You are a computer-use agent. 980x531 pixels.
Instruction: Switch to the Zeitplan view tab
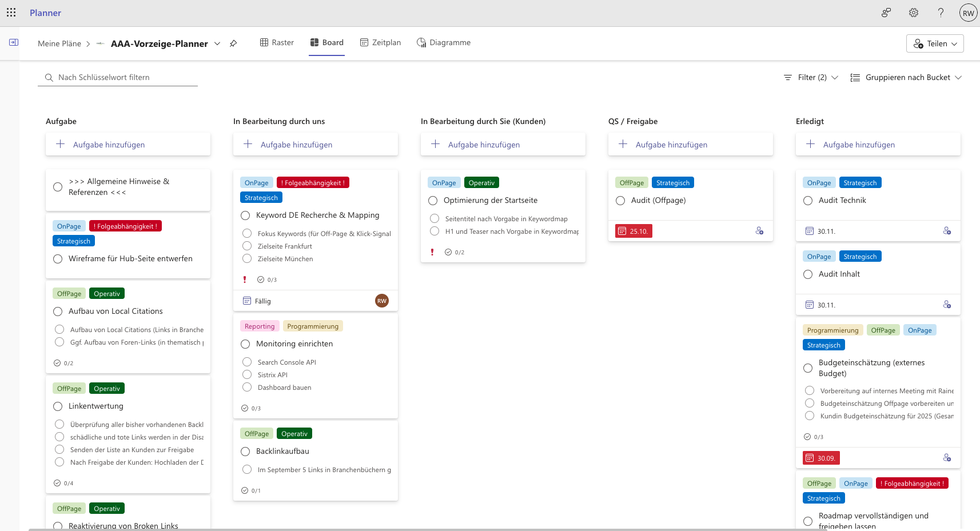(380, 42)
